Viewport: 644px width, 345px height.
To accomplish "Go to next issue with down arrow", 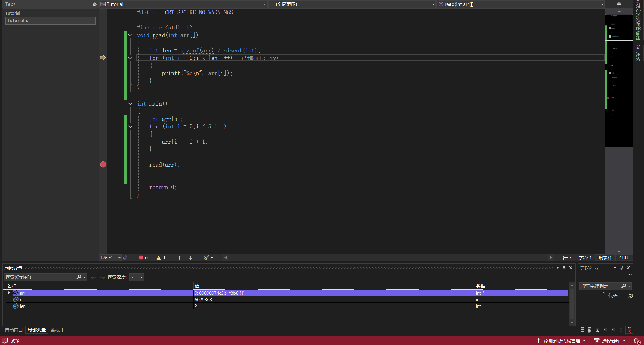I will pos(190,258).
